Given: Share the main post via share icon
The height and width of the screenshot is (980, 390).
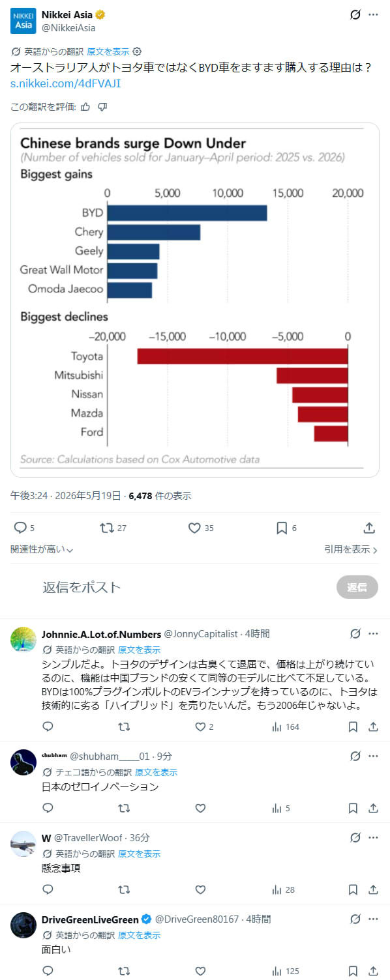Looking at the screenshot, I should click(x=369, y=528).
